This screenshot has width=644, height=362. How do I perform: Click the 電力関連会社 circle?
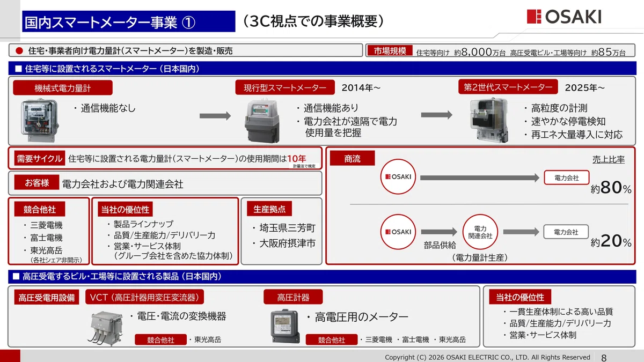(480, 232)
